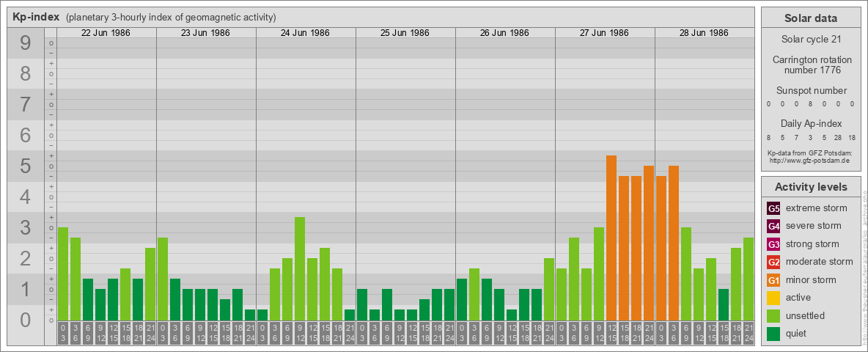Image resolution: width=868 pixels, height=352 pixels.
Task: Click the 21-24 time label under 28 Jun
Action: (x=749, y=333)
